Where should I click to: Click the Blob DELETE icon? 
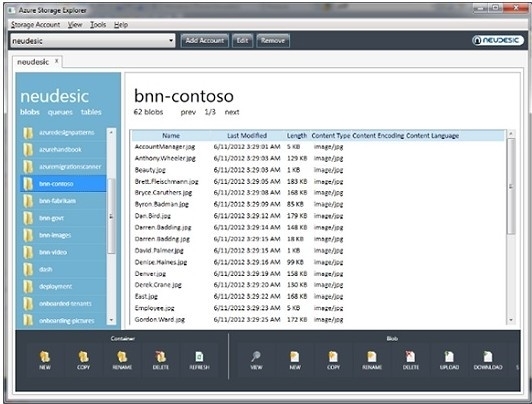(411, 357)
